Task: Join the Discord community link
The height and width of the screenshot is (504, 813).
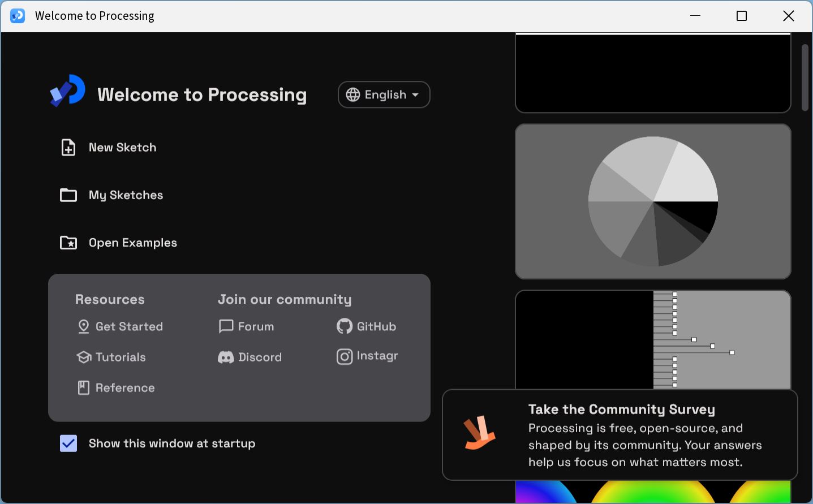Action: coord(250,357)
